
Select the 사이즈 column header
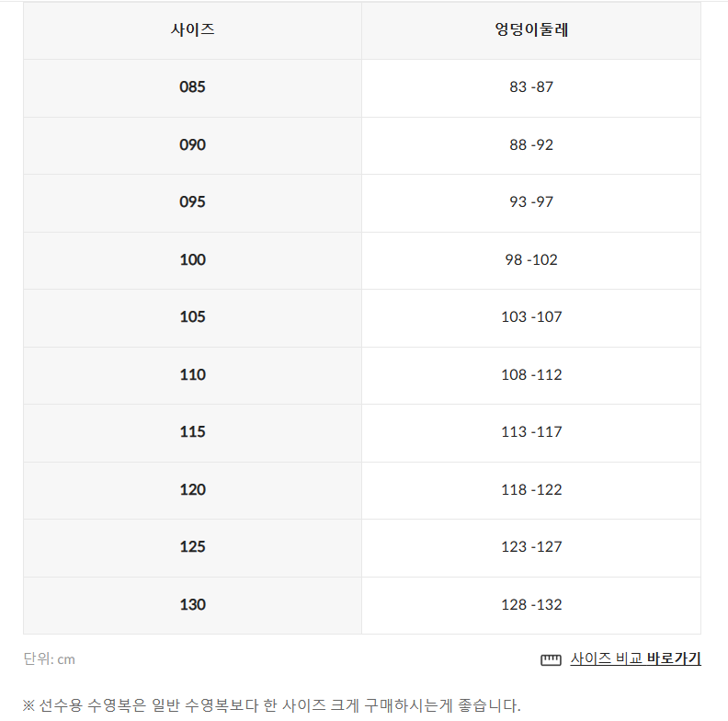click(x=193, y=30)
